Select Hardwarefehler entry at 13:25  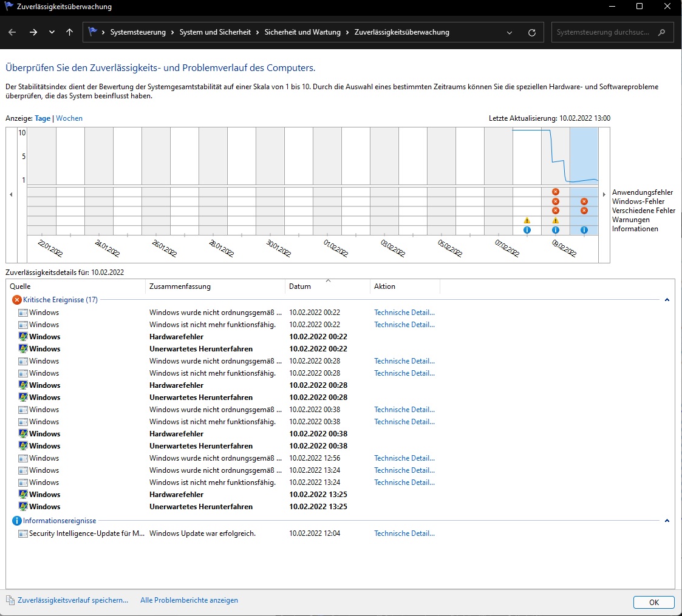[x=176, y=495]
